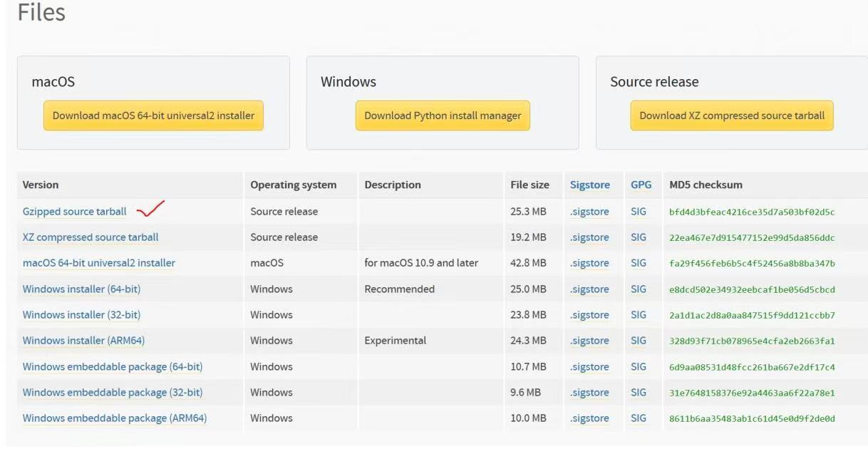This screenshot has height=449, width=868.
Task: Open .sigstore for Windows installer (64-bit)
Action: [x=589, y=289]
